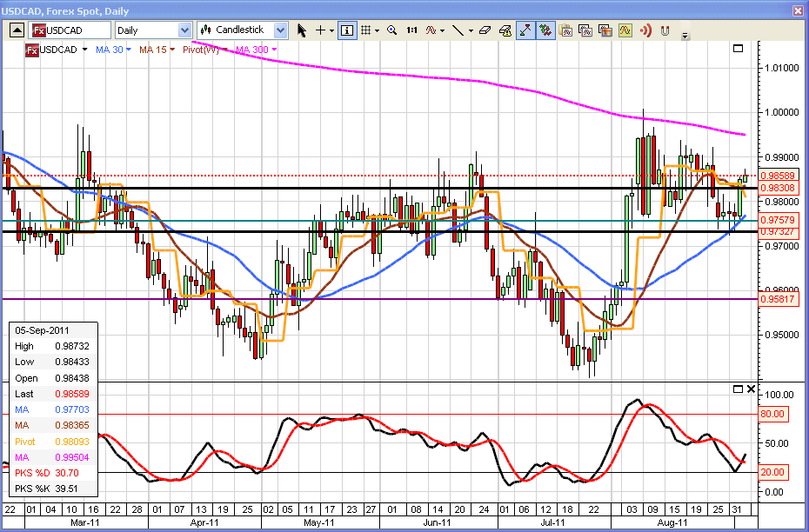This screenshot has height=532, width=809.
Task: Select the eraser tool
Action: 485,30
